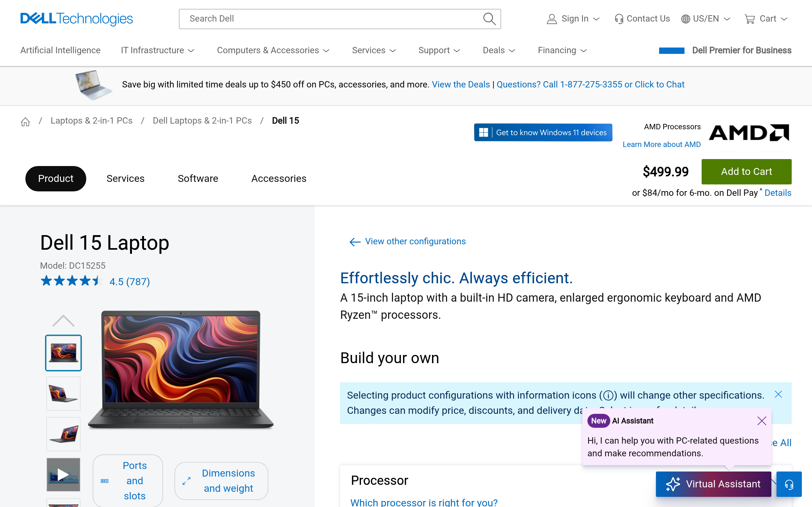
Task: Open the US/EN region selector
Action: tap(705, 19)
